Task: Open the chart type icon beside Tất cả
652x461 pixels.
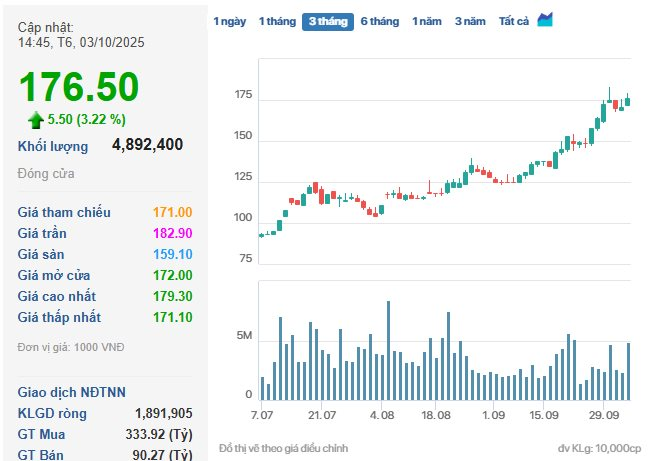Action: pyautogui.click(x=545, y=20)
